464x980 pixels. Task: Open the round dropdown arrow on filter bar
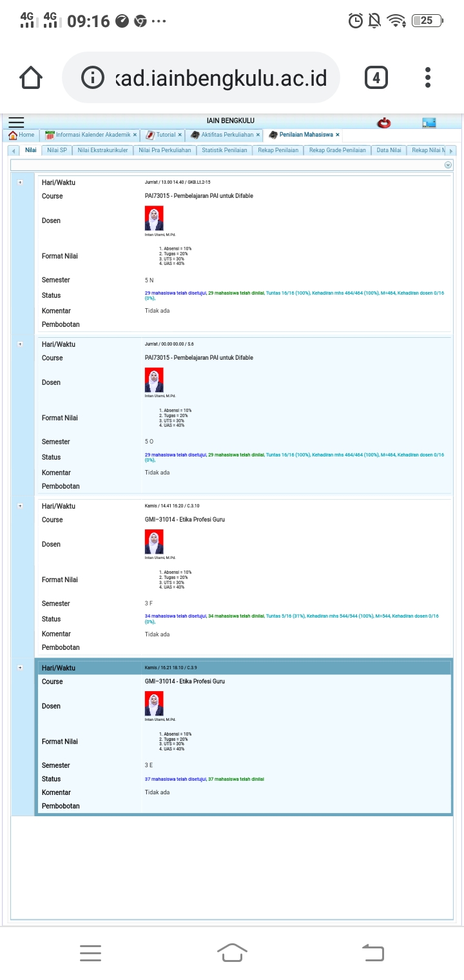pos(448,165)
